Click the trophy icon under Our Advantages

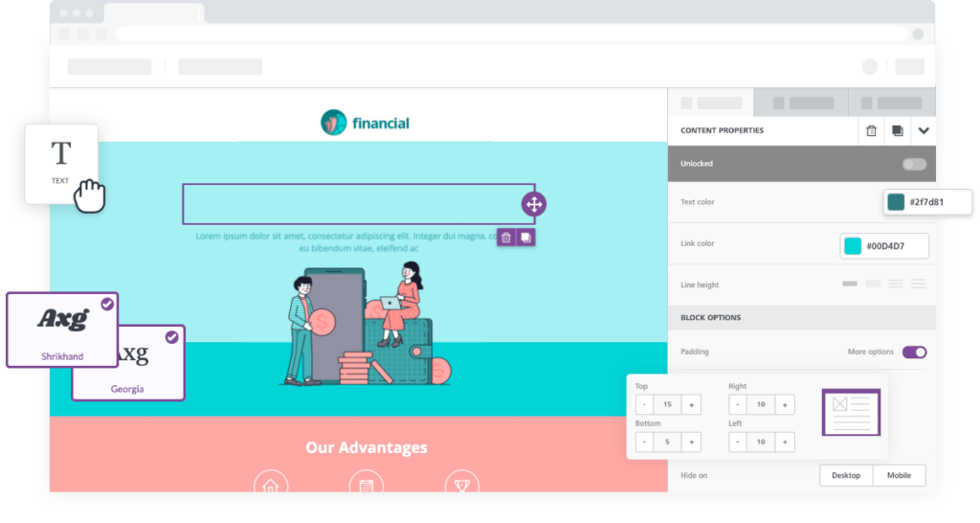pos(462,483)
